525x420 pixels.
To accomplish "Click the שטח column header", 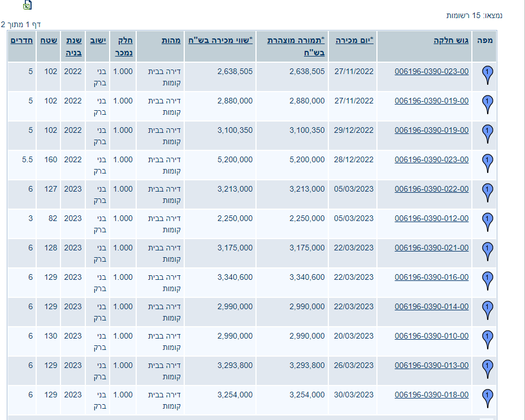I will click(x=47, y=40).
